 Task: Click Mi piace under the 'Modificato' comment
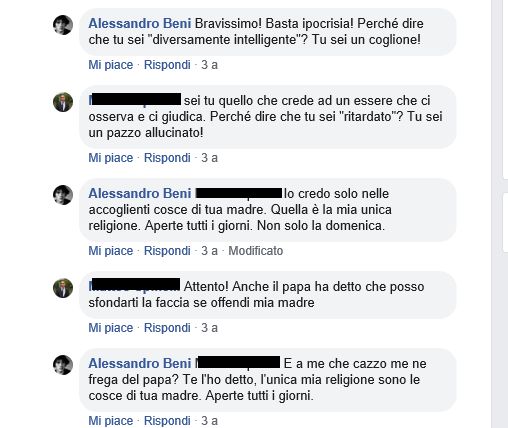pyautogui.click(x=111, y=251)
